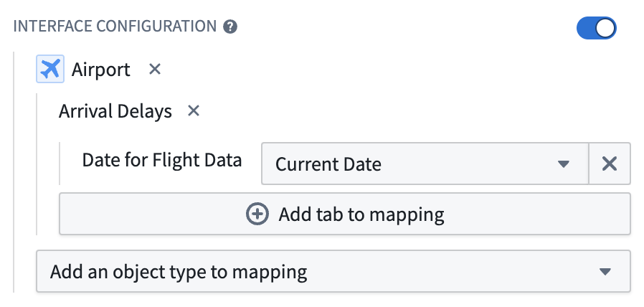Click the Add an object type to mapping text

(x=179, y=272)
